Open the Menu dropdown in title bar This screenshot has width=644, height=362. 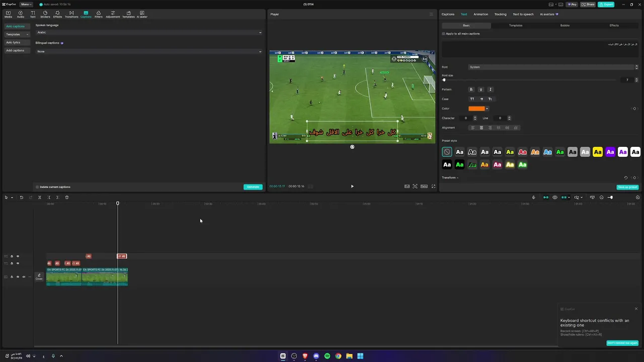pyautogui.click(x=26, y=4)
